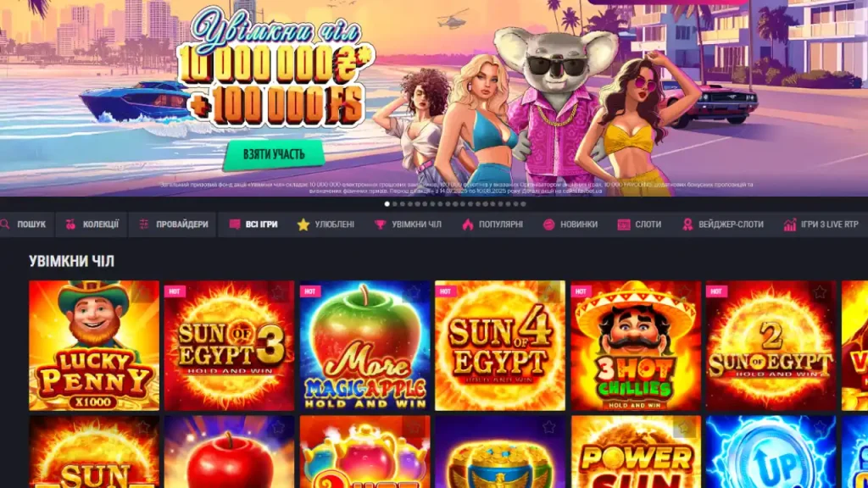
Task: Favorite Sun of Egypt 3 with its star
Action: click(x=278, y=291)
